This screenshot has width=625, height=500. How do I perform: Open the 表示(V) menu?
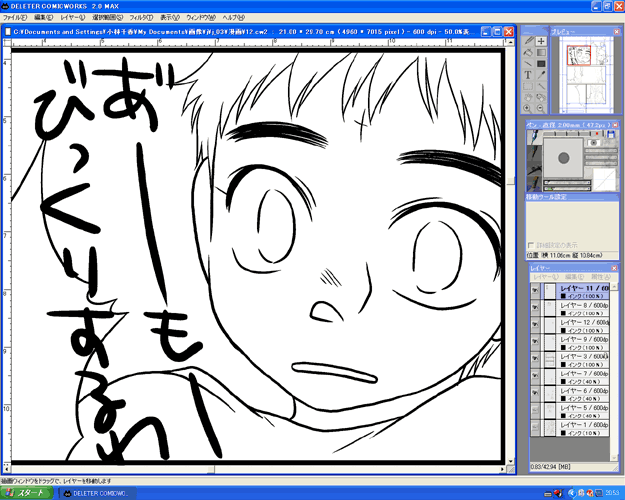pos(170,18)
